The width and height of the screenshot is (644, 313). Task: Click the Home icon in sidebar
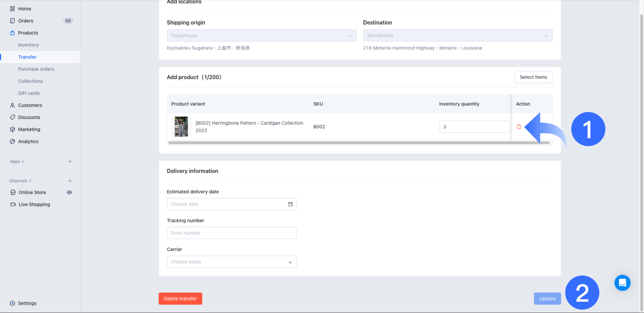(x=13, y=9)
